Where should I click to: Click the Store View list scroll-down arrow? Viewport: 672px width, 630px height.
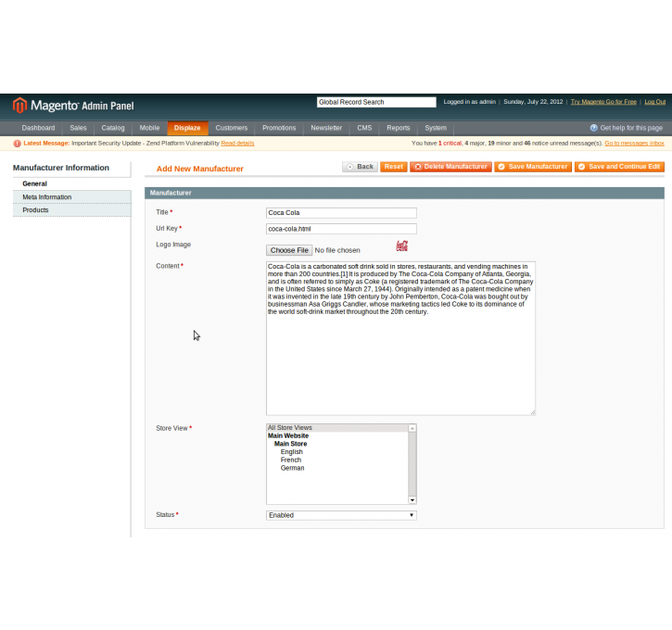click(412, 499)
